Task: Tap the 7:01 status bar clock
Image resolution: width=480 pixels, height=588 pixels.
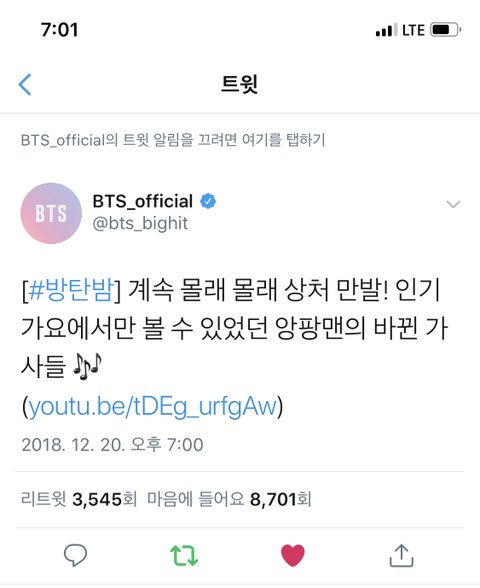Action: pos(60,30)
